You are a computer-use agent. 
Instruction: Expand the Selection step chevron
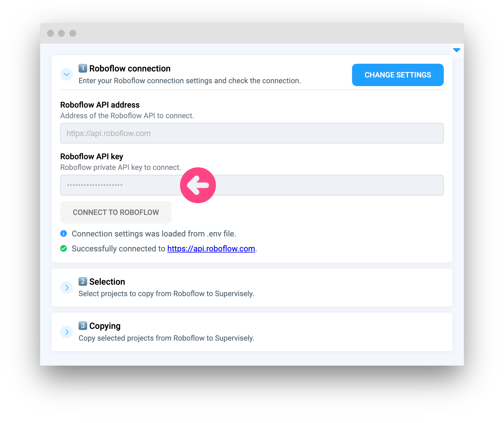(x=67, y=288)
